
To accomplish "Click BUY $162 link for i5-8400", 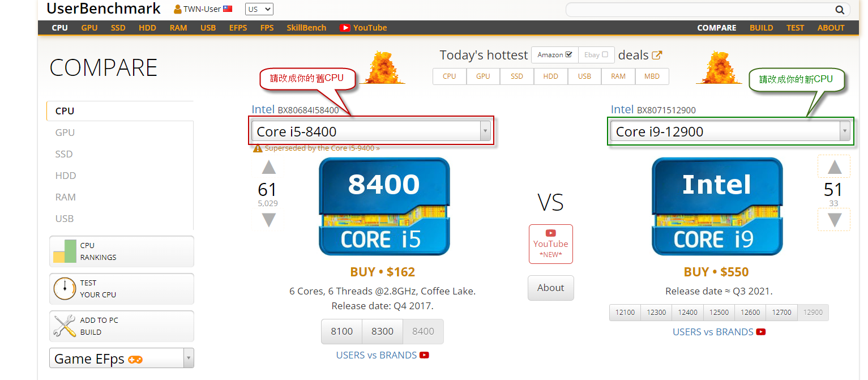I will point(383,272).
